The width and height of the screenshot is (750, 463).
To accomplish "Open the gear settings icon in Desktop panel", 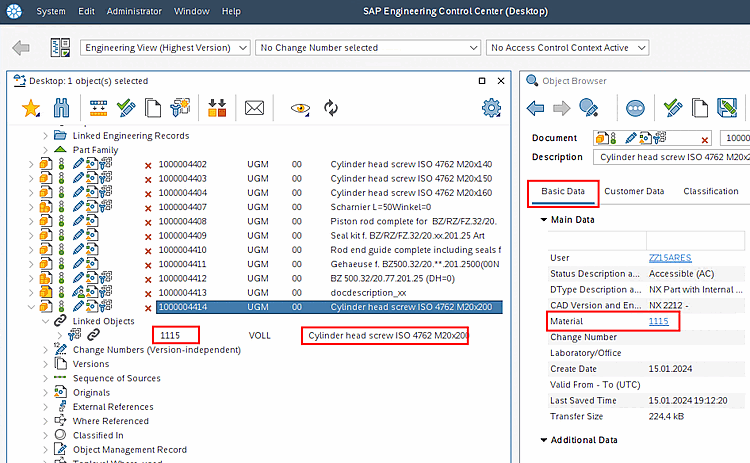I will click(x=491, y=108).
